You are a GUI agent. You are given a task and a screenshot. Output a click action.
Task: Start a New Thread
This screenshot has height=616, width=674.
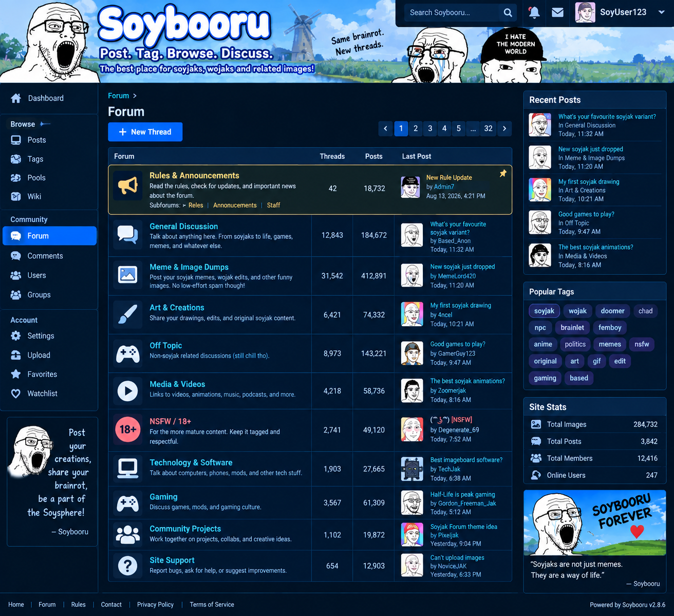pos(145,132)
